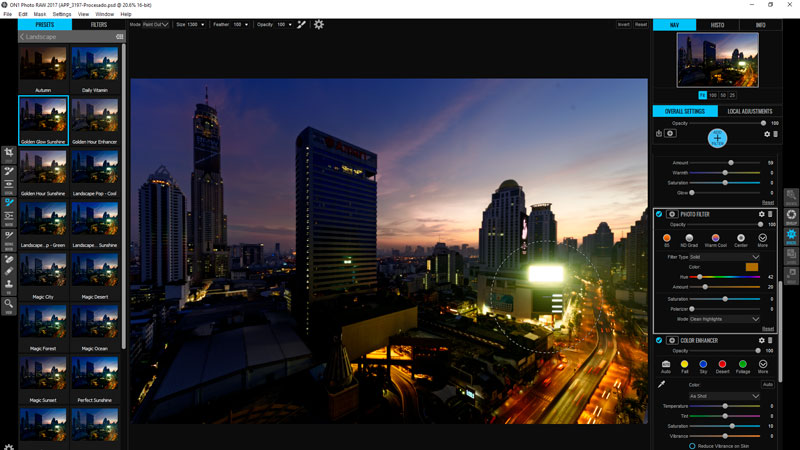This screenshot has width=800, height=450.
Task: Choose the Warm Cool photo filter preset
Action: pos(714,239)
